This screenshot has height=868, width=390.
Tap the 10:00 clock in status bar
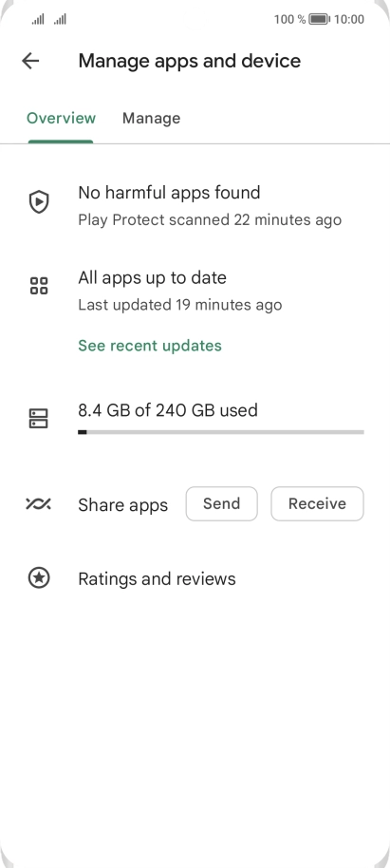tap(349, 20)
